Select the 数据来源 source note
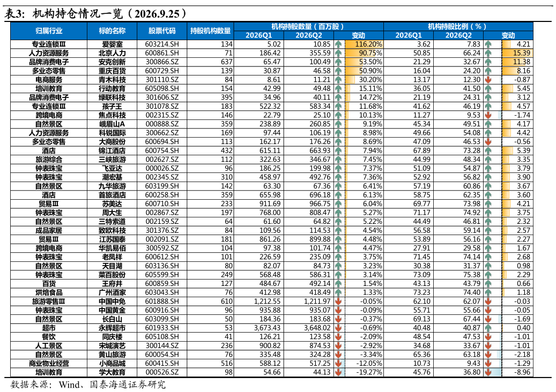Viewport: 556px width, 392px height. tap(88, 385)
